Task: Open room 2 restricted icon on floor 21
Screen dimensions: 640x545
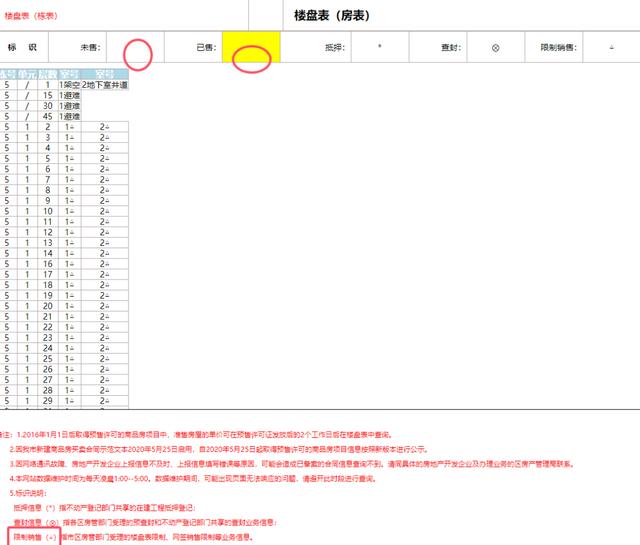Action: pyautogui.click(x=107, y=317)
